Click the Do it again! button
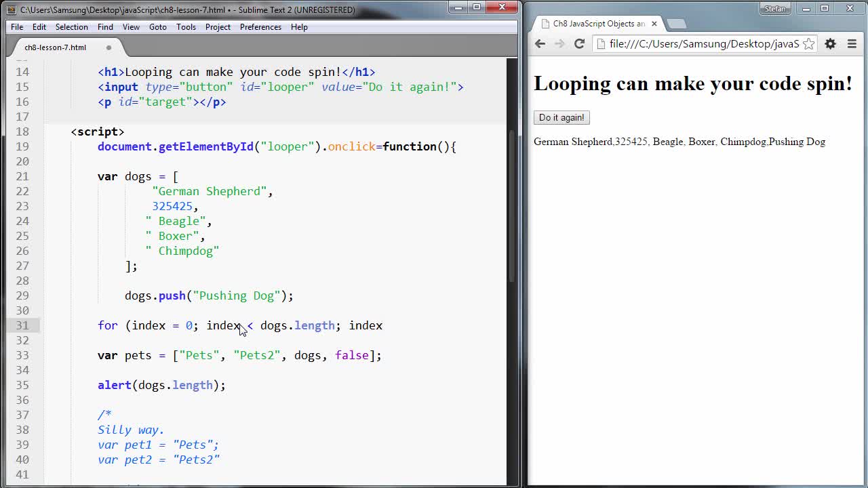This screenshot has width=868, height=488. (x=561, y=117)
